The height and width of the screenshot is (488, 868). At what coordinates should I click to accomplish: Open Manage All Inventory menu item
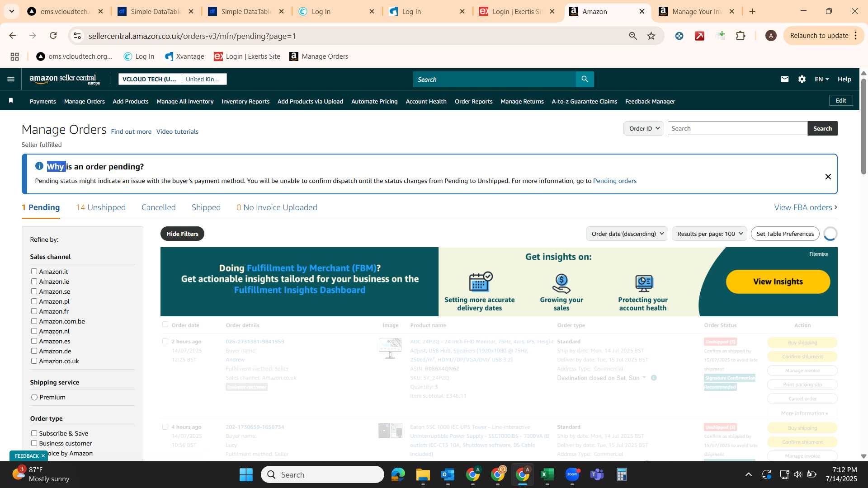coord(185,101)
